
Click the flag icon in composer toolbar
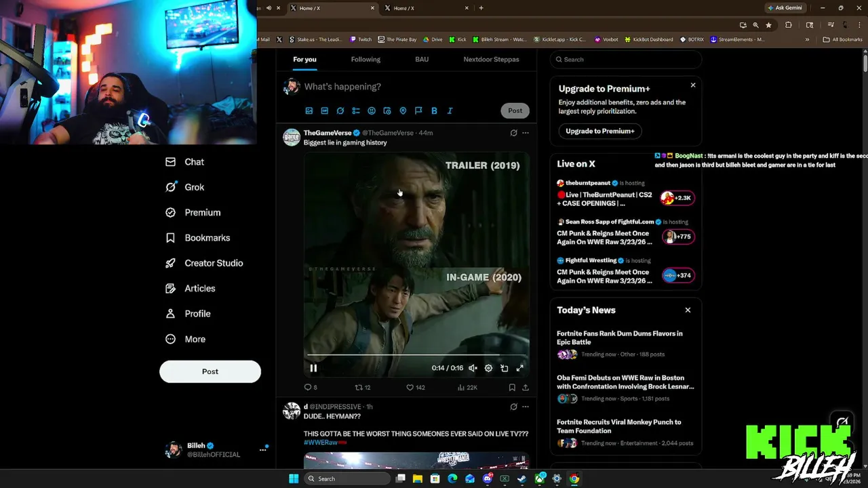(x=418, y=110)
